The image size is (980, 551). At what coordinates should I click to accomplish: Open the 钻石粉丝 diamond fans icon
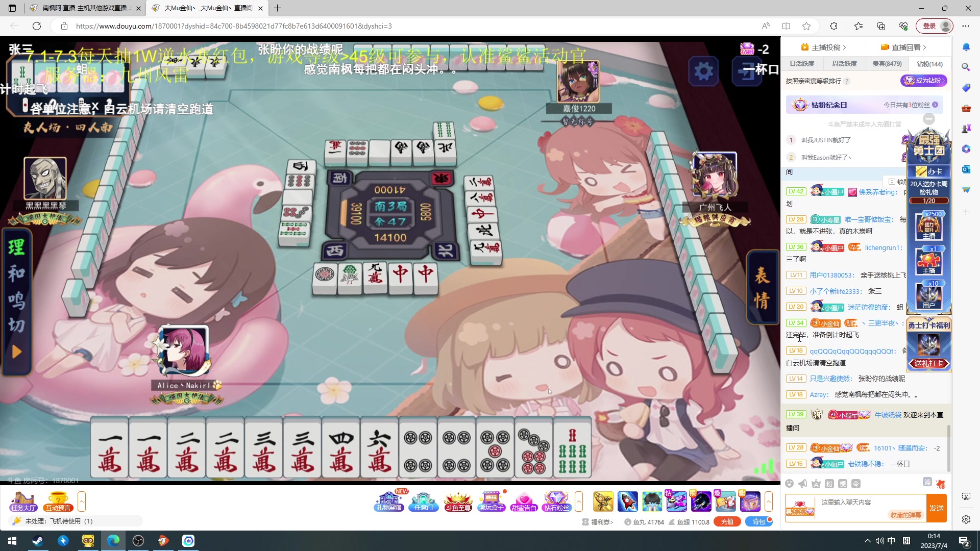coord(556,502)
